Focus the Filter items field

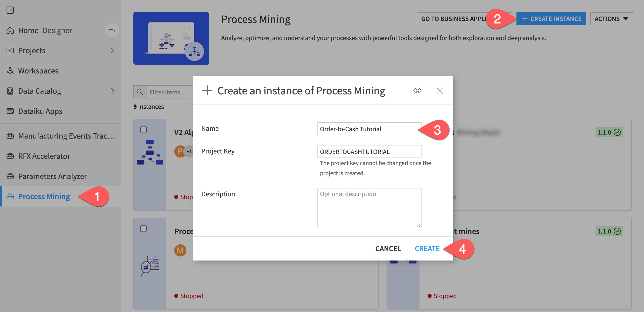pyautogui.click(x=170, y=92)
